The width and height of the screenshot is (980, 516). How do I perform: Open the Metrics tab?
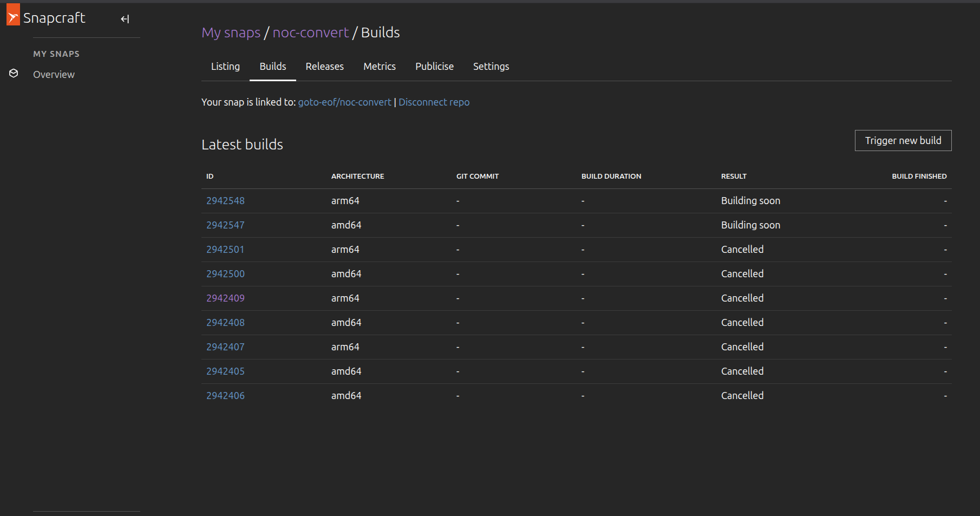point(379,67)
